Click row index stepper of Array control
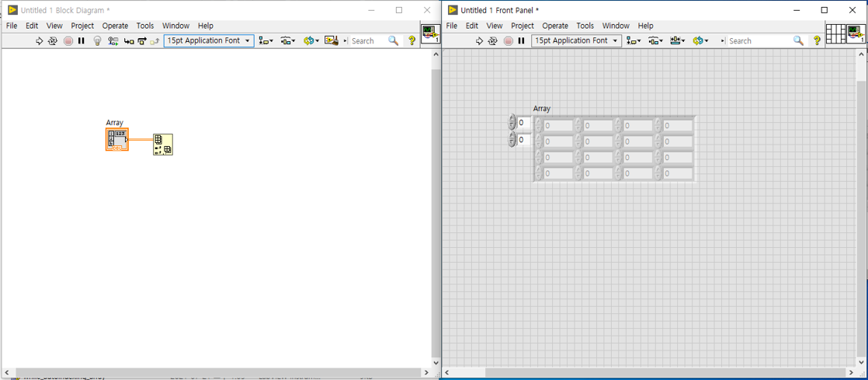This screenshot has width=868, height=380. click(x=512, y=122)
